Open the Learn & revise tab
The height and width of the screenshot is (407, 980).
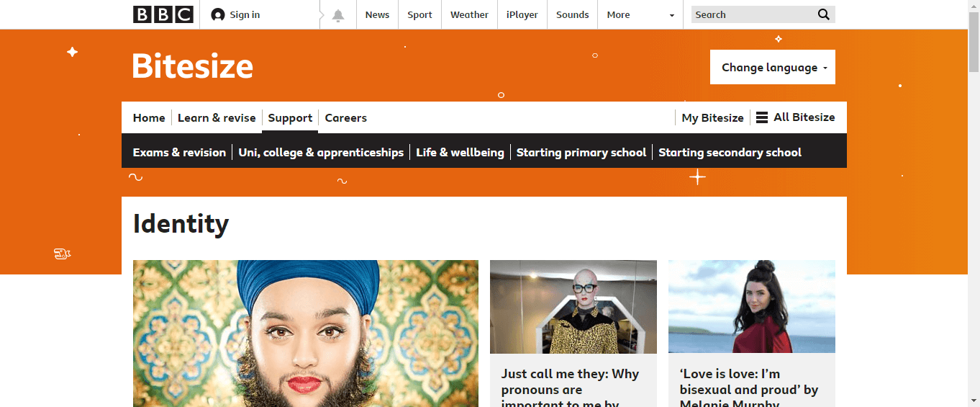tap(217, 117)
